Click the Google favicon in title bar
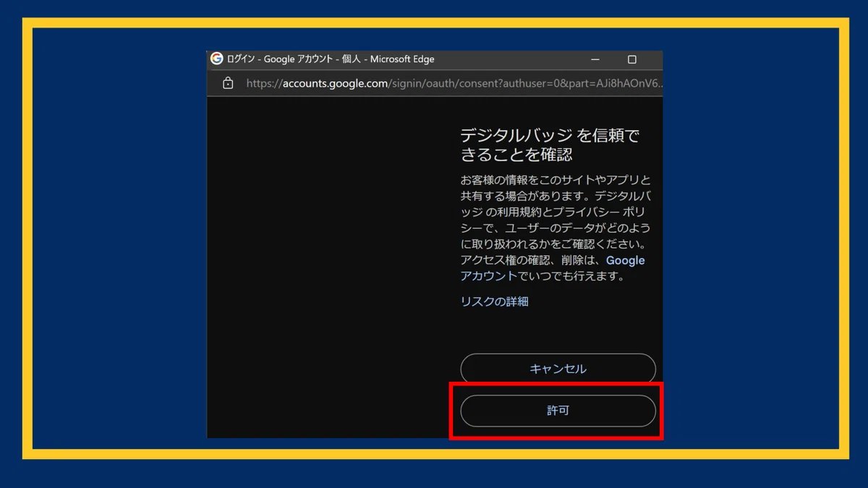The width and height of the screenshot is (868, 488). [216, 59]
